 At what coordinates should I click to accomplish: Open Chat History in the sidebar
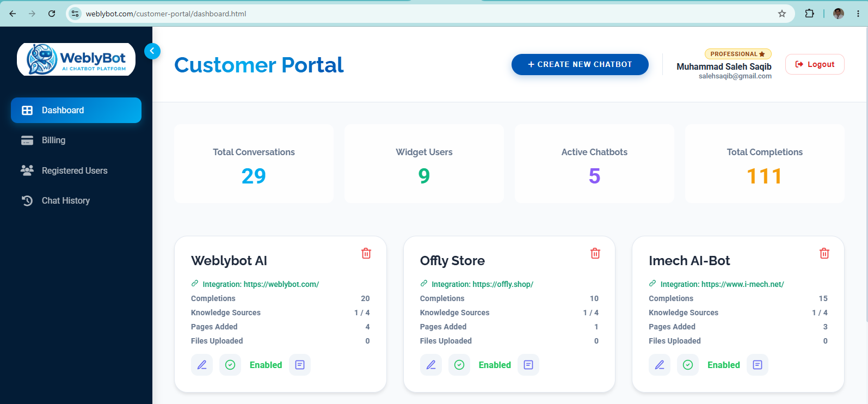coord(76,201)
